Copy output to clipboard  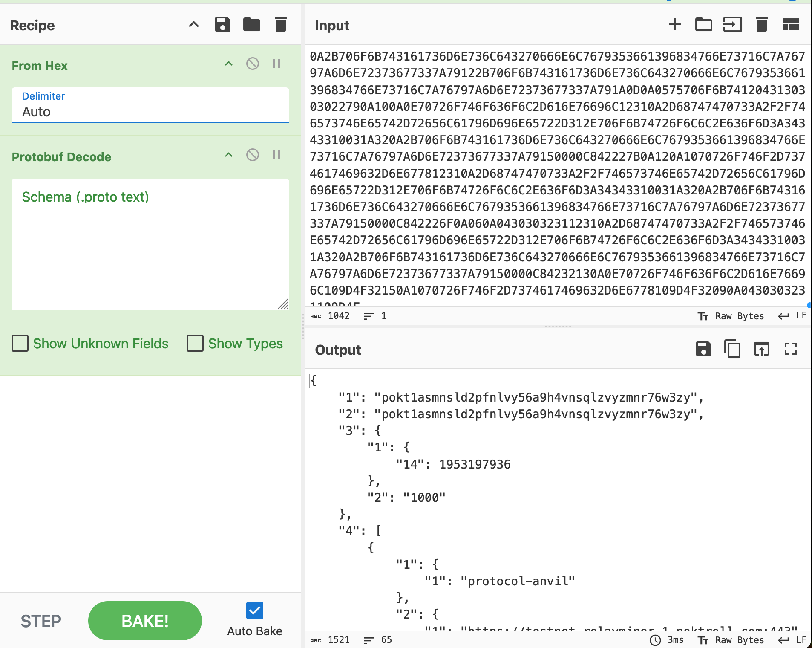[x=732, y=349]
